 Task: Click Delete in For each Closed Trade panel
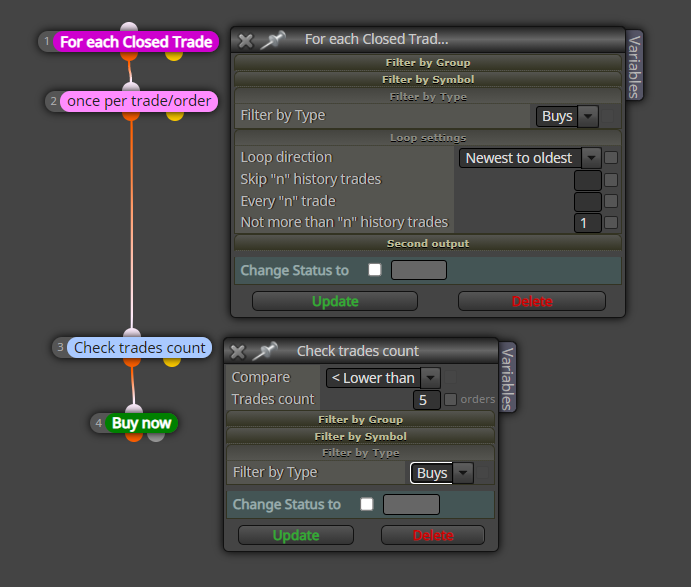(x=532, y=301)
